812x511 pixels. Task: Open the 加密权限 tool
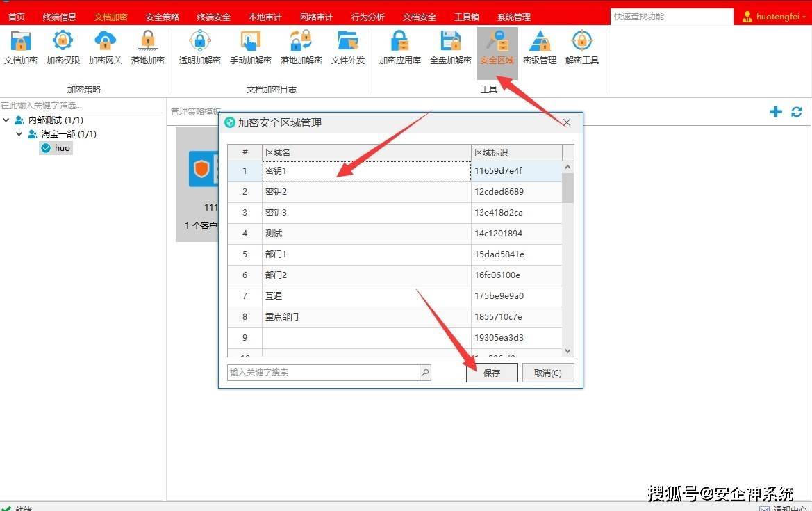[x=63, y=47]
